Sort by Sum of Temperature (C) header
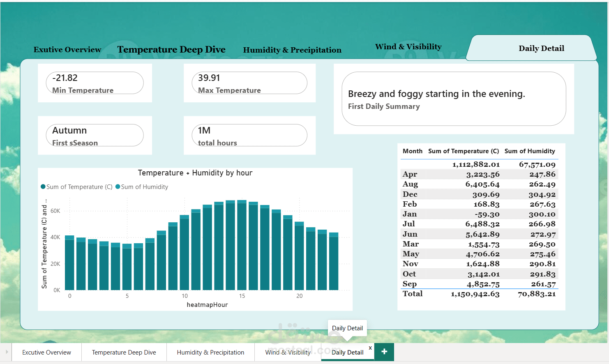 click(464, 151)
